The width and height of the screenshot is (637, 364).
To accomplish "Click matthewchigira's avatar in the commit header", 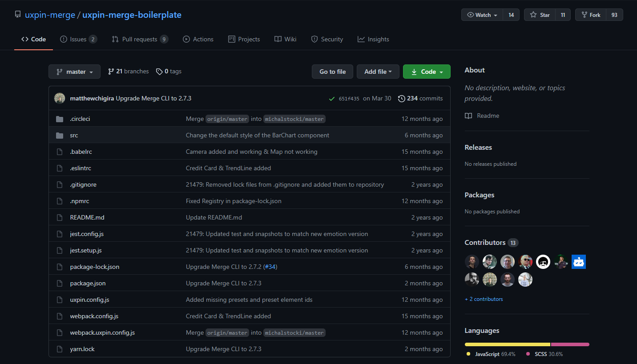I will click(x=60, y=98).
